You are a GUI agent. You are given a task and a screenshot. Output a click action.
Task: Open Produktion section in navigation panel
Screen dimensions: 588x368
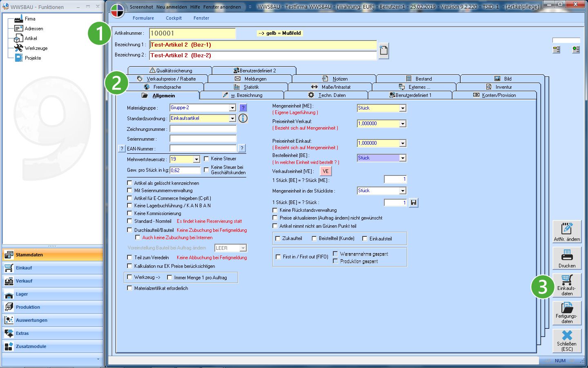(x=53, y=307)
